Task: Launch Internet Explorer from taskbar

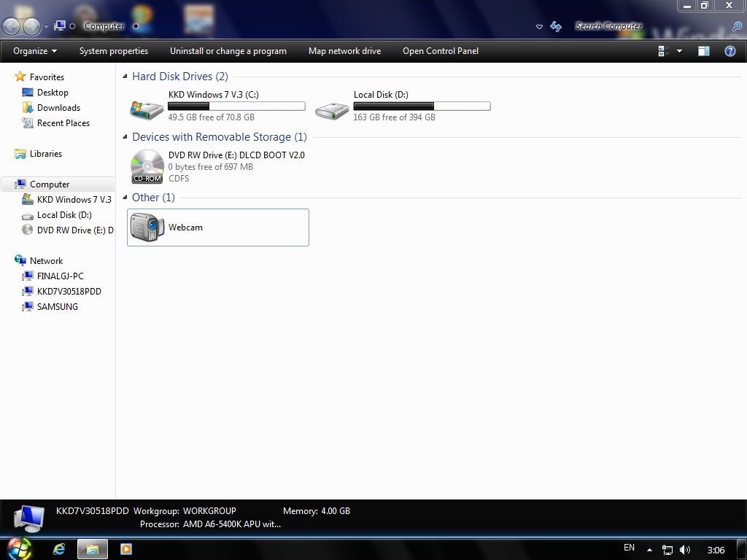Action: point(59,550)
